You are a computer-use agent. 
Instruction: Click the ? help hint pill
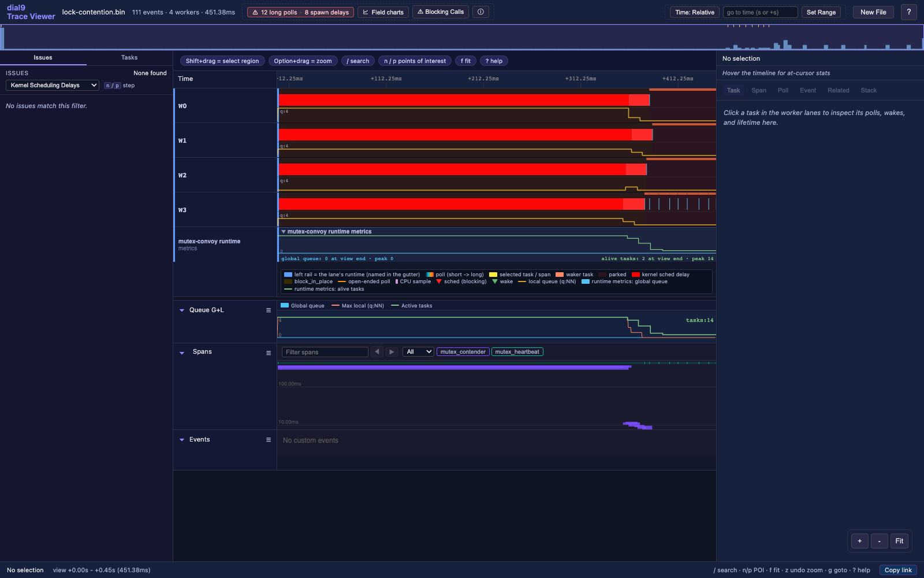click(x=494, y=61)
